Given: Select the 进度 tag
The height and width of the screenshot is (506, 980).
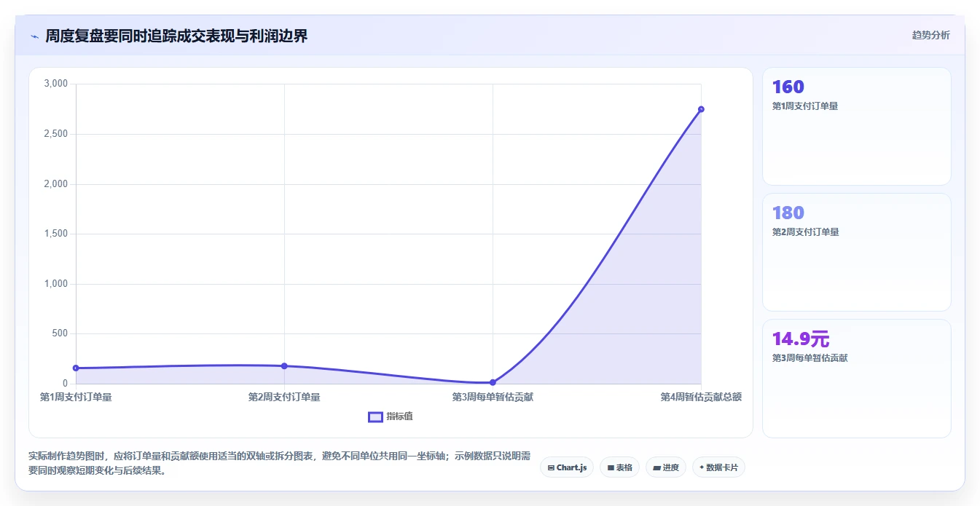Looking at the screenshot, I should click(666, 467).
